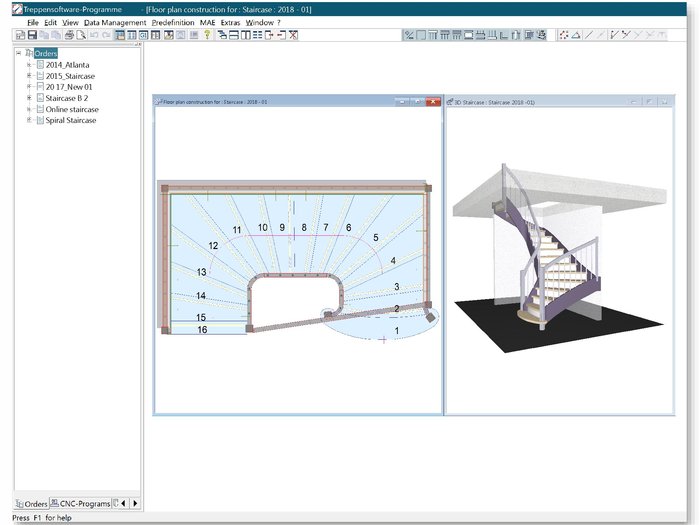The height and width of the screenshot is (525, 700).
Task: Click the document icon beside Spiral Staircase
Action: click(40, 120)
